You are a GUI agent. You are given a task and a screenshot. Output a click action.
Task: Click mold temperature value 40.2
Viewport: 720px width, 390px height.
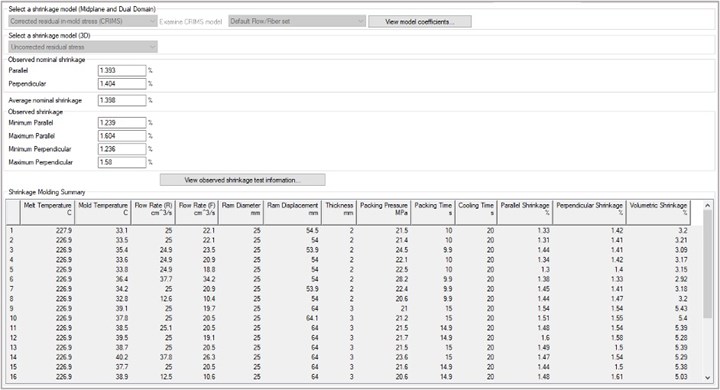tap(122, 357)
